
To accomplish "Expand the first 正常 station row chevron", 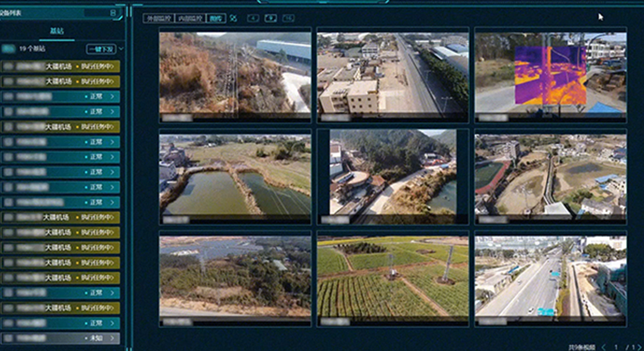I will coord(112,97).
